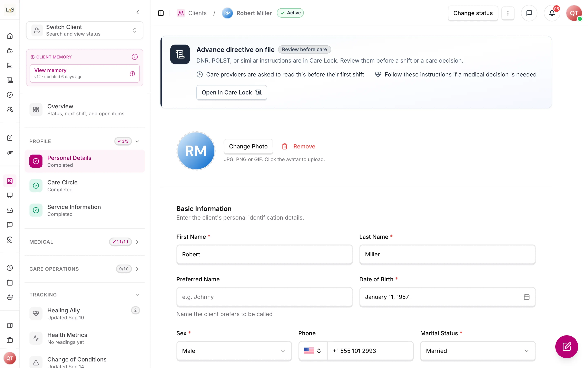Viewport: 588px width, 368px height.
Task: Open Health Metrics tracking item
Action: coord(85,338)
